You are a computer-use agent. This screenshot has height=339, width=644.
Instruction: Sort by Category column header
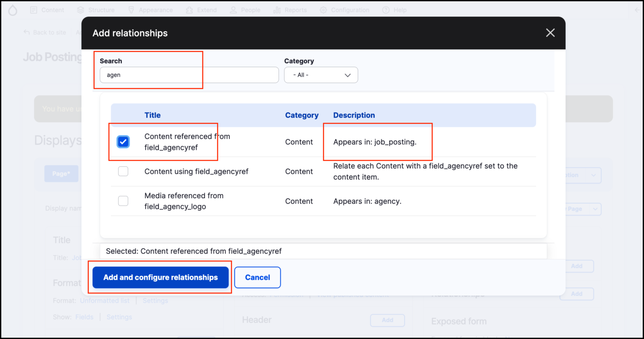click(302, 115)
